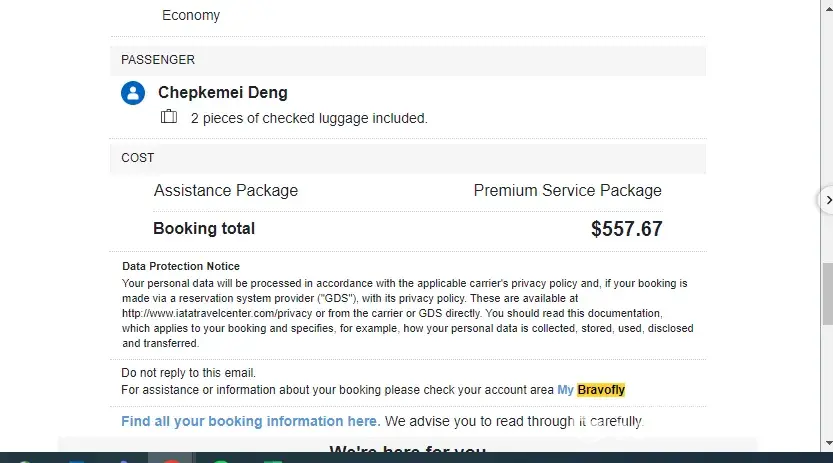Click the Booking total label

point(204,228)
